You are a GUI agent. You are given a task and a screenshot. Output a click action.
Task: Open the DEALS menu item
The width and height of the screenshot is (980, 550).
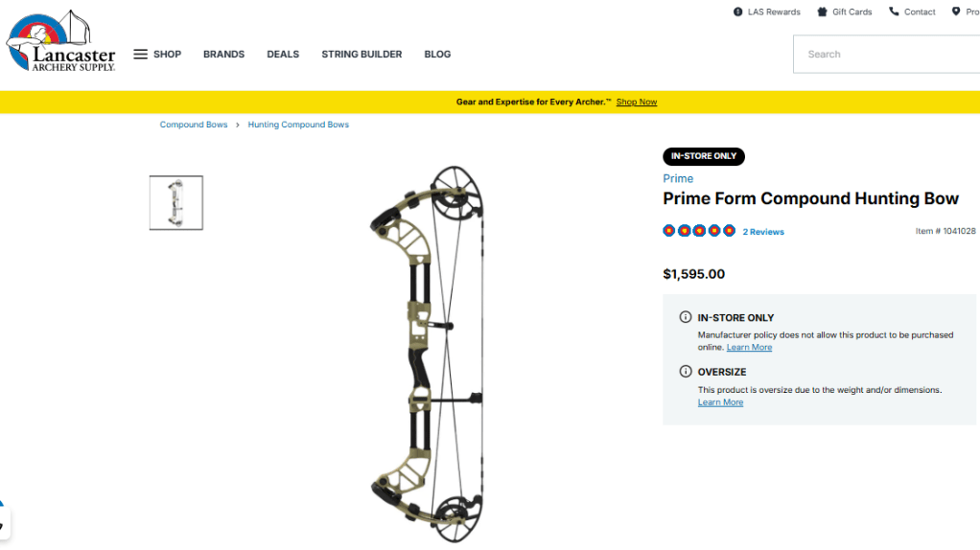tap(283, 55)
